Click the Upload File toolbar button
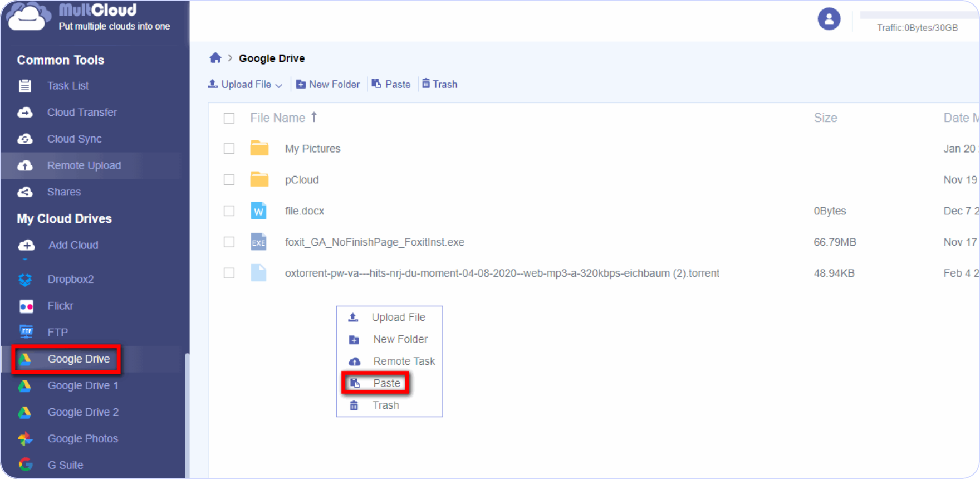 pyautogui.click(x=245, y=84)
